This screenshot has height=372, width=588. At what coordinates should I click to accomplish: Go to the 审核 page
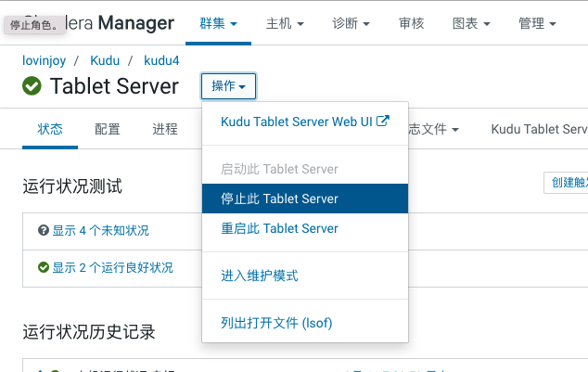point(412,23)
